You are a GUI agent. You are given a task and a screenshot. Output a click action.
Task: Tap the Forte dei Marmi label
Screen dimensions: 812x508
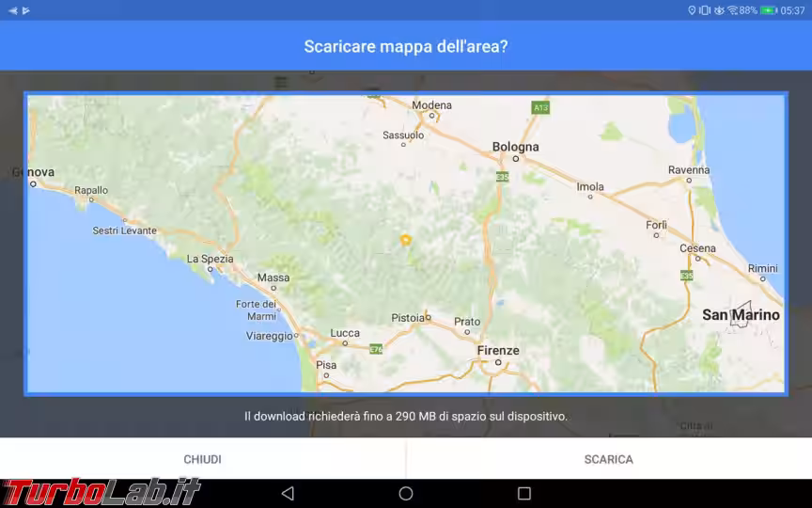click(x=257, y=310)
